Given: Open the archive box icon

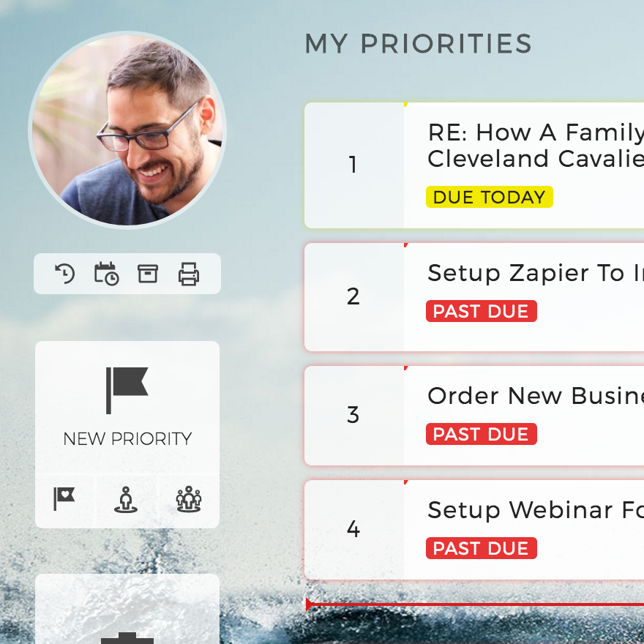Looking at the screenshot, I should coord(147,274).
